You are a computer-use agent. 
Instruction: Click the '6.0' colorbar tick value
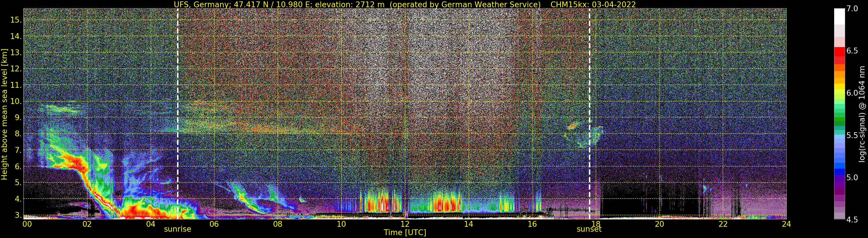(x=852, y=93)
